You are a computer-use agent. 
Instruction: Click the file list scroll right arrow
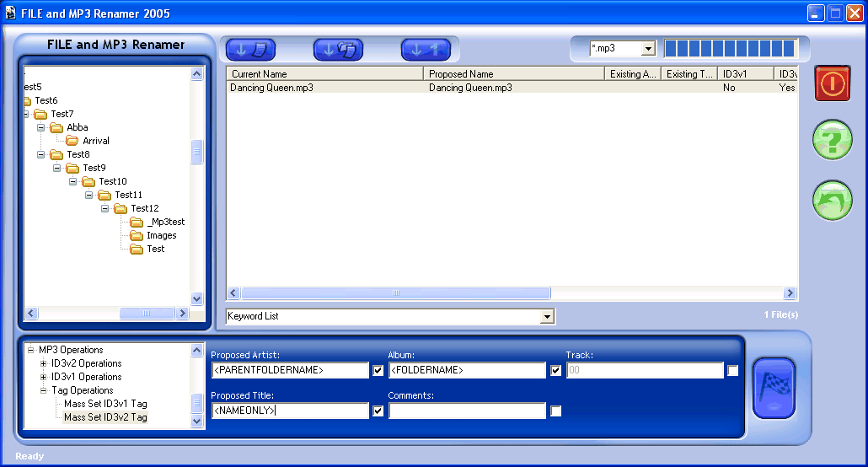tap(790, 293)
